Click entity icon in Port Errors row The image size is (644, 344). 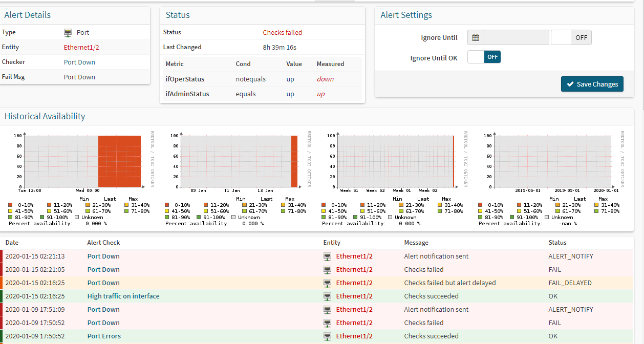point(328,336)
